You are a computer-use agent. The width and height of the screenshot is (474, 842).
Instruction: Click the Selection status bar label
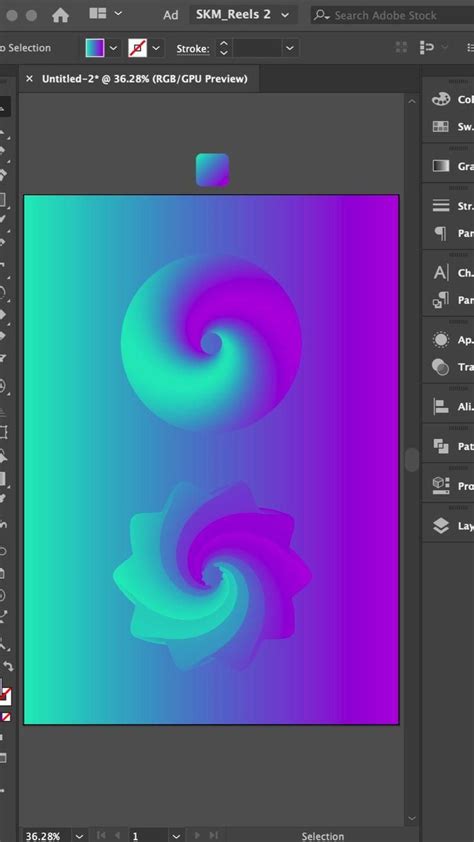(x=323, y=836)
